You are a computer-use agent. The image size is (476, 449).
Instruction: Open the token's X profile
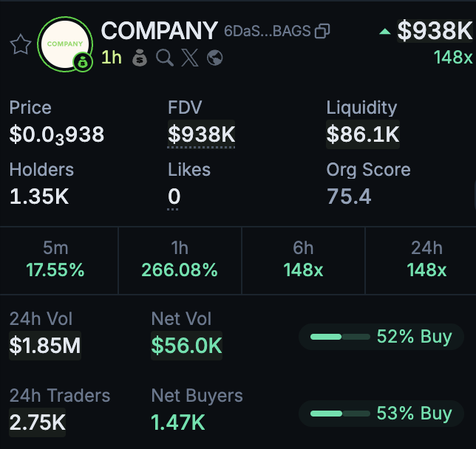click(190, 58)
